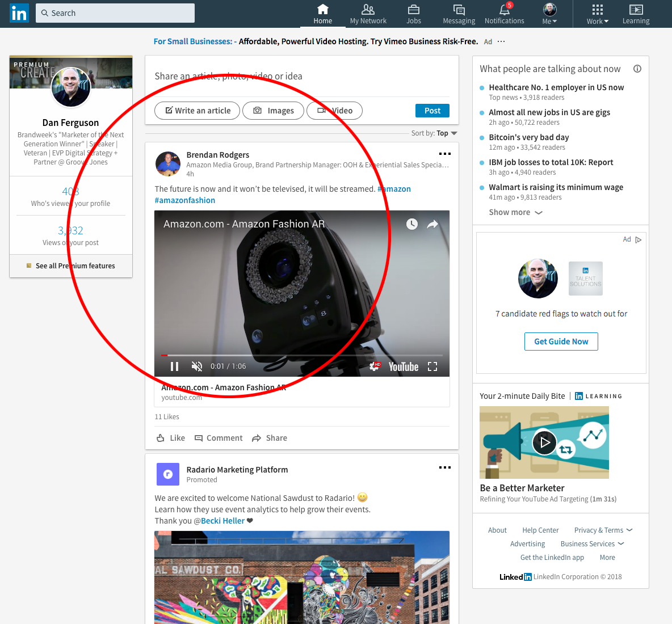Open Dan Ferguson's profile photo
This screenshot has width=672, height=624.
point(71,87)
